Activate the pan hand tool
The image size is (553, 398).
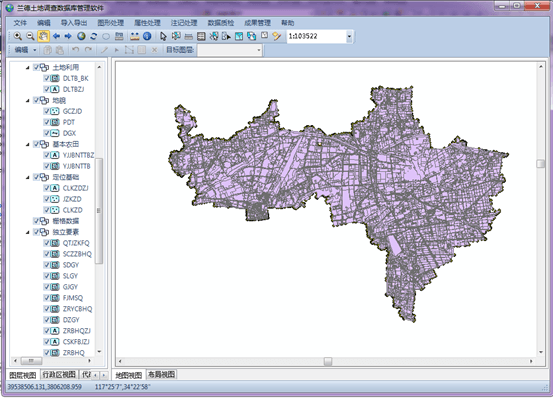[43, 36]
